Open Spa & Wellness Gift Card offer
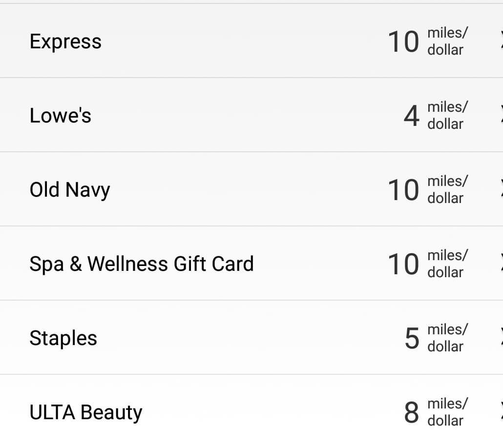The width and height of the screenshot is (503, 448). (142, 265)
